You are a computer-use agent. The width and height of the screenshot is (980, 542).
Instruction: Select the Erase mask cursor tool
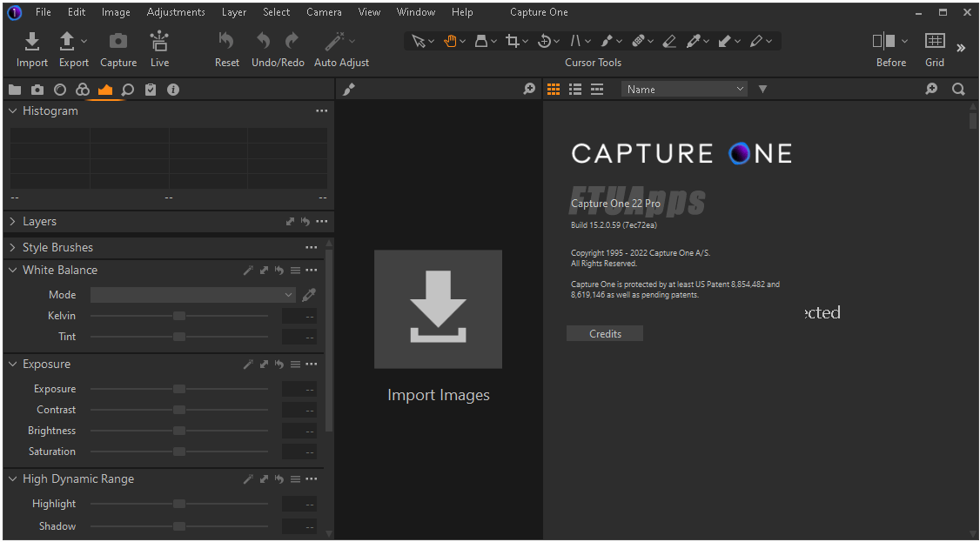pyautogui.click(x=668, y=41)
